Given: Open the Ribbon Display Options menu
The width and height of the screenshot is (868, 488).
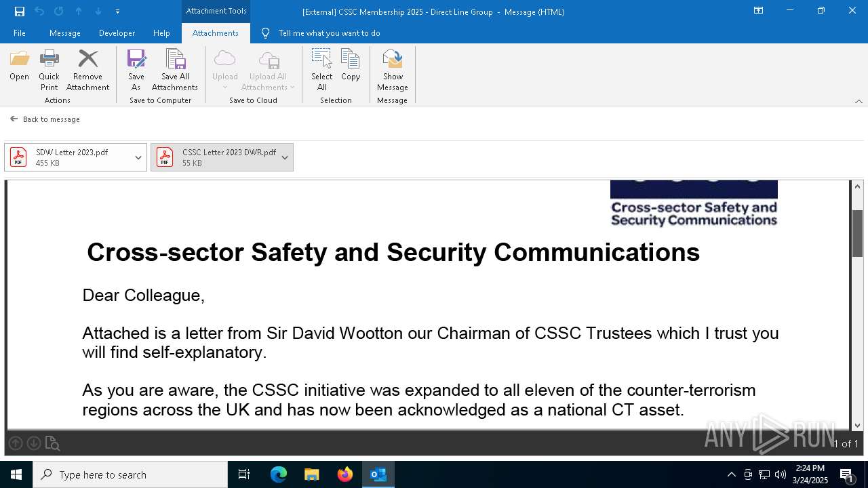Looking at the screenshot, I should click(x=759, y=11).
